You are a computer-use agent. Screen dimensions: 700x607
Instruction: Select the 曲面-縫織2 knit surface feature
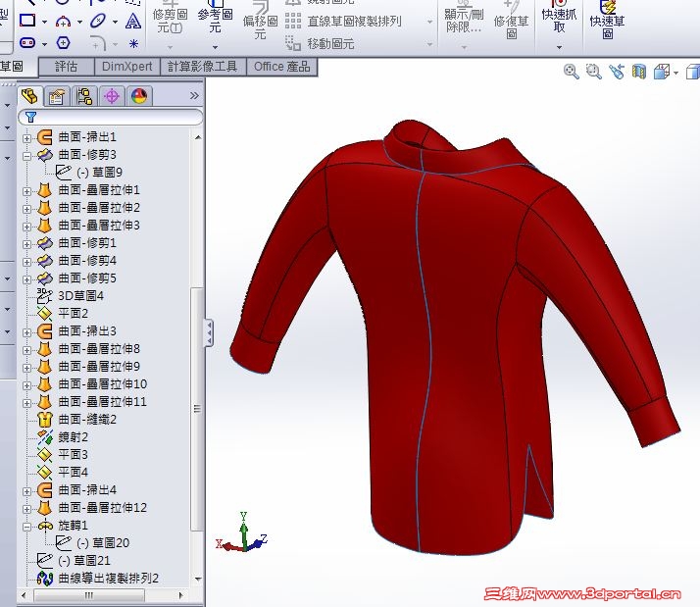pos(87,420)
